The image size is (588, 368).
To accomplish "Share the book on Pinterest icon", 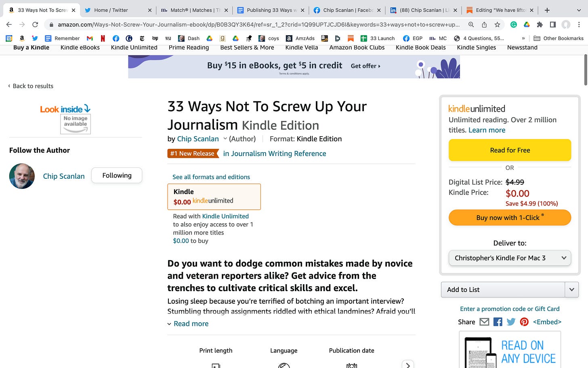I will point(524,322).
